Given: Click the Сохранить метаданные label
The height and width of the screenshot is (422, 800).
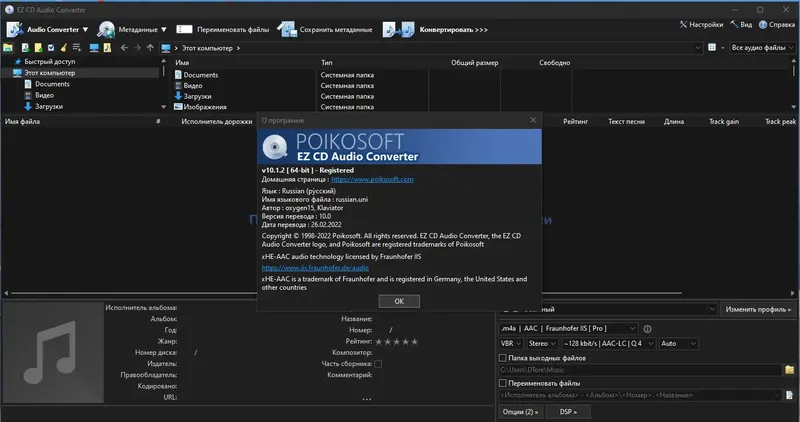Looking at the screenshot, I should point(336,30).
